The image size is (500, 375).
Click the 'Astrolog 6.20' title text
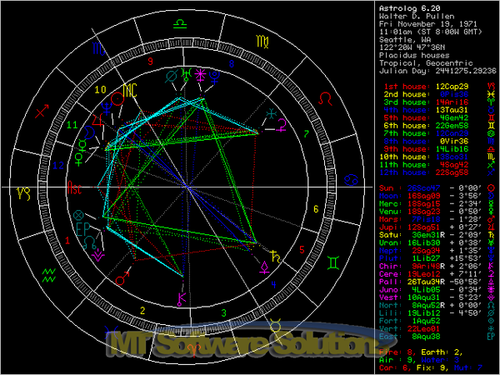point(410,8)
